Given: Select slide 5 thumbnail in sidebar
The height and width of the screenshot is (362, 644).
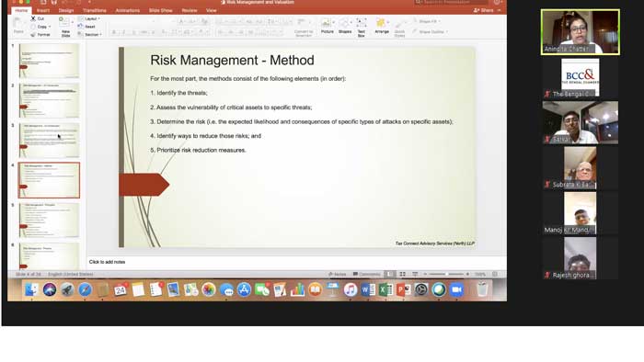Looking at the screenshot, I should 49,220.
